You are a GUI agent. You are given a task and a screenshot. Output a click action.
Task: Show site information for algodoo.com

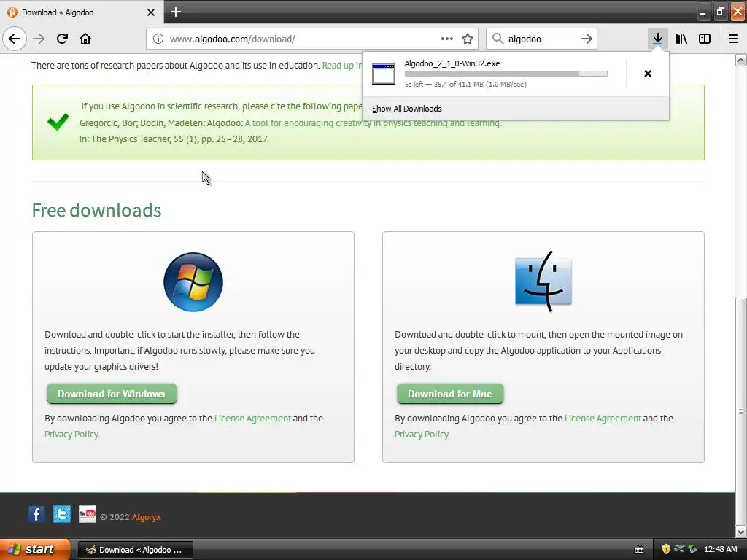click(x=158, y=39)
